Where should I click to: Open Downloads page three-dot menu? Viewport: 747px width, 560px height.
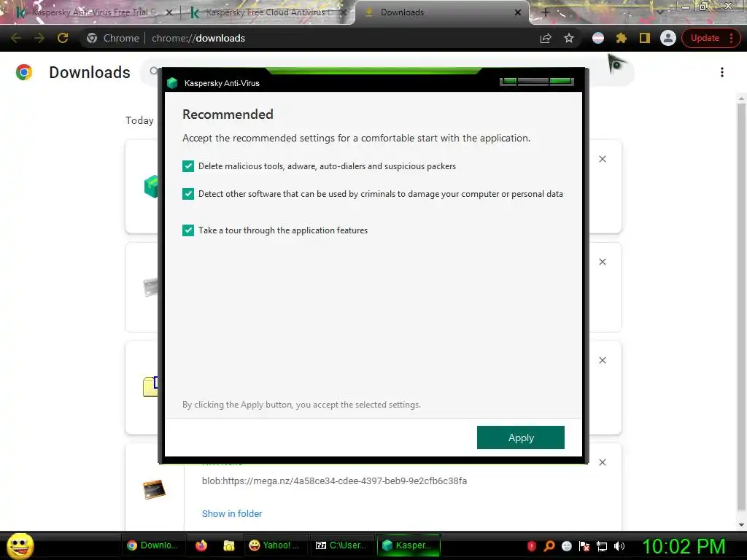click(722, 72)
